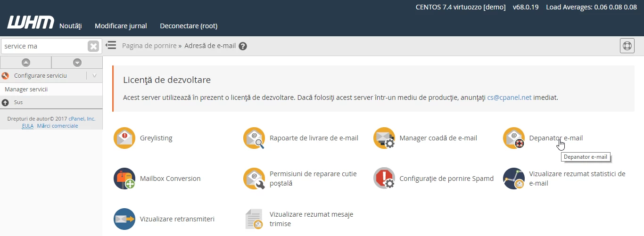644x236 pixels.
Task: Collapse the Configurare serviciu section chevron
Action: pyautogui.click(x=94, y=75)
